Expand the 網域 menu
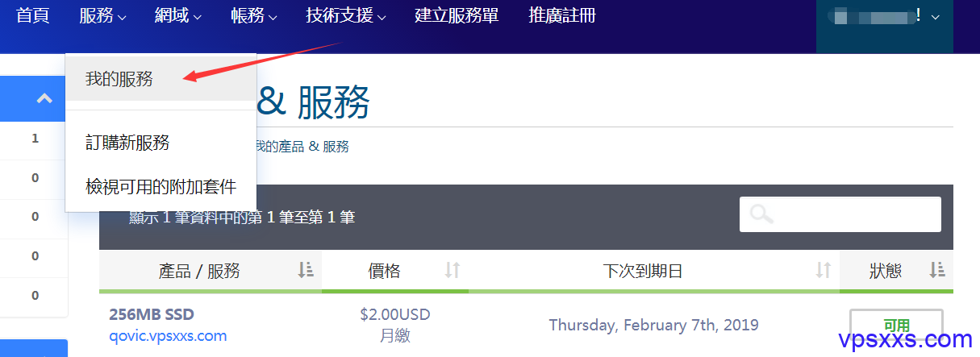Image resolution: width=980 pixels, height=357 pixels. (x=178, y=15)
